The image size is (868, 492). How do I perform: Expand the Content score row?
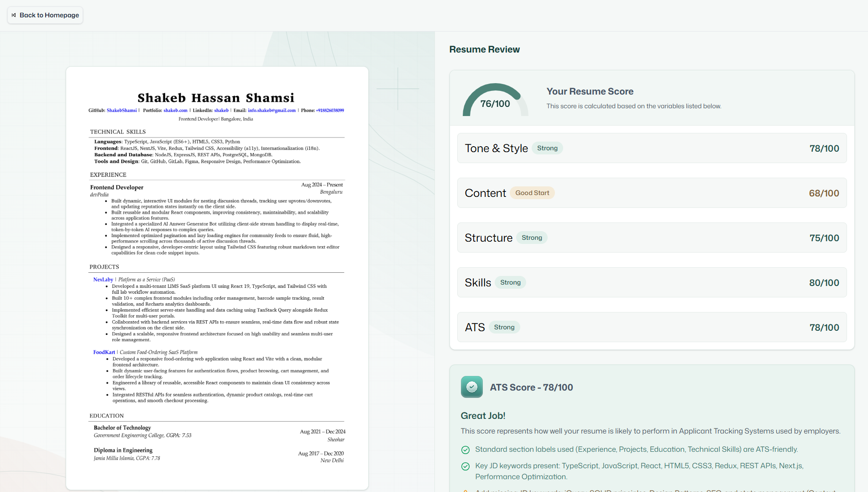click(652, 193)
